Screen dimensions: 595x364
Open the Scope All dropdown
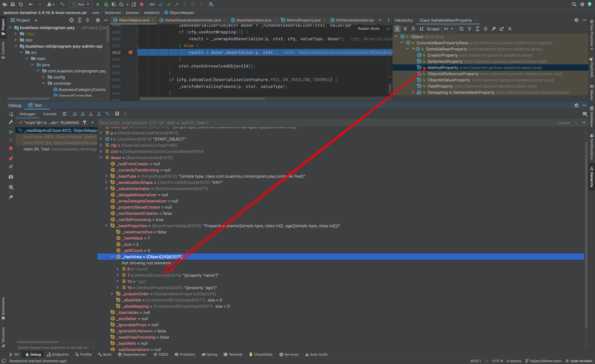(448, 29)
